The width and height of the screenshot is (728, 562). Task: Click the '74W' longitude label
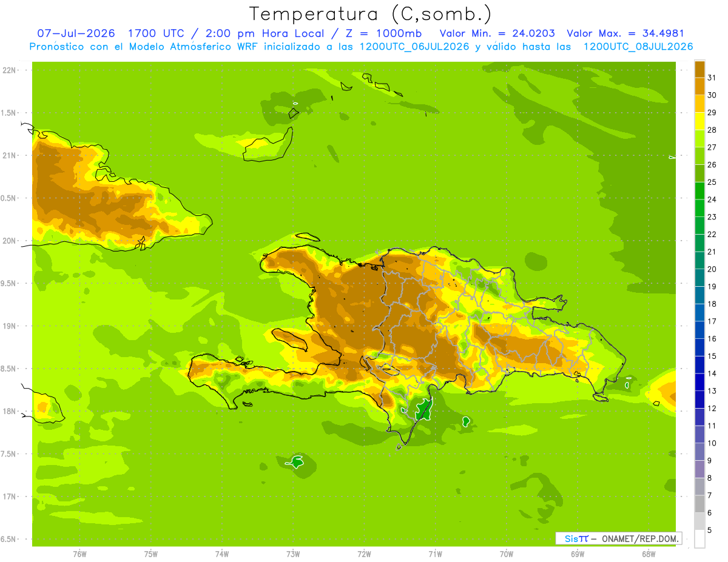(x=222, y=554)
